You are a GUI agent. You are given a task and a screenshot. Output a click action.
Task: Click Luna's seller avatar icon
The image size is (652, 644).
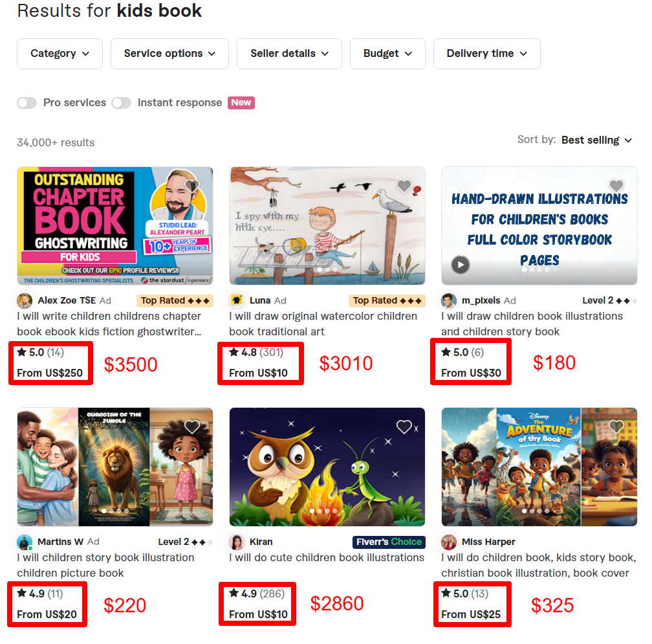[x=237, y=300]
